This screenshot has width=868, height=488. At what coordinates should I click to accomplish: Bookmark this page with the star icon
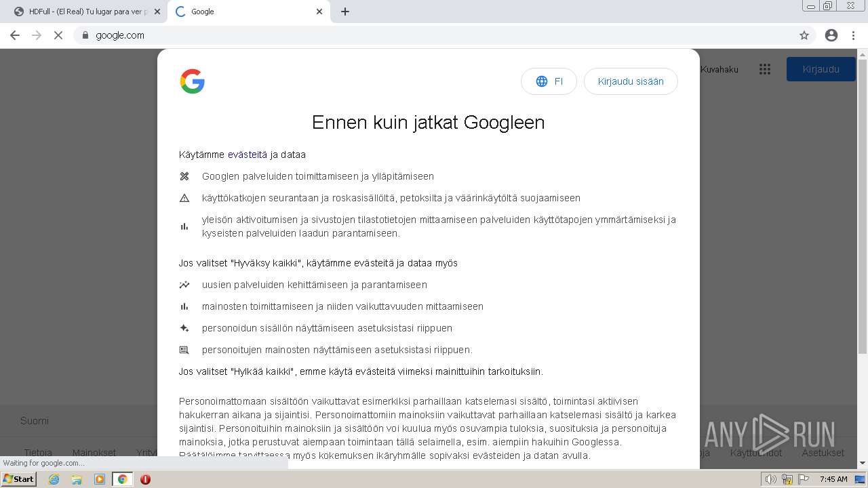tap(804, 35)
